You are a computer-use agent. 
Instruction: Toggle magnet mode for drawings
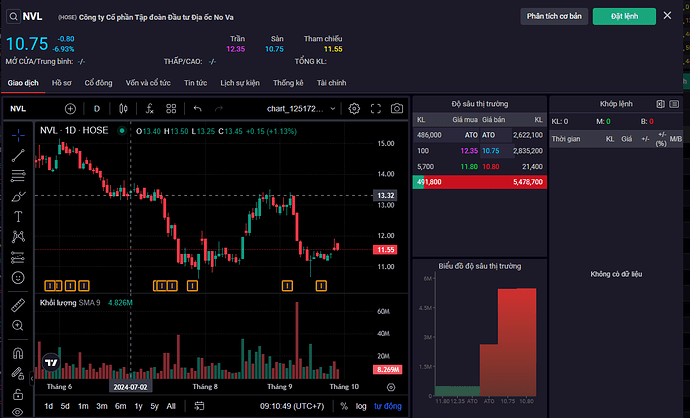tap(18, 353)
